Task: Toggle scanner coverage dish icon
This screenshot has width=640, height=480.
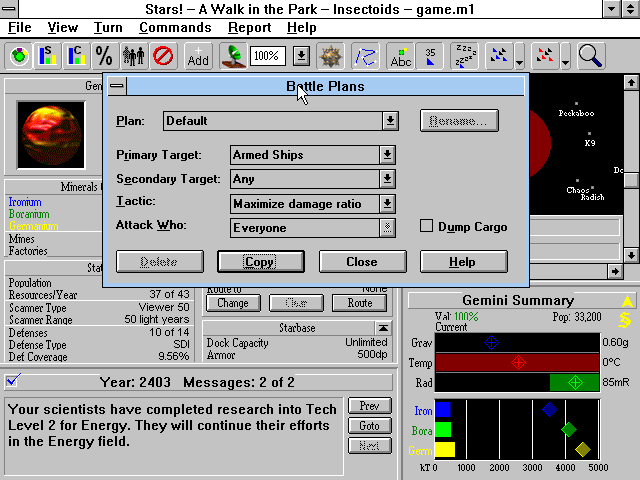Action: coord(233,56)
